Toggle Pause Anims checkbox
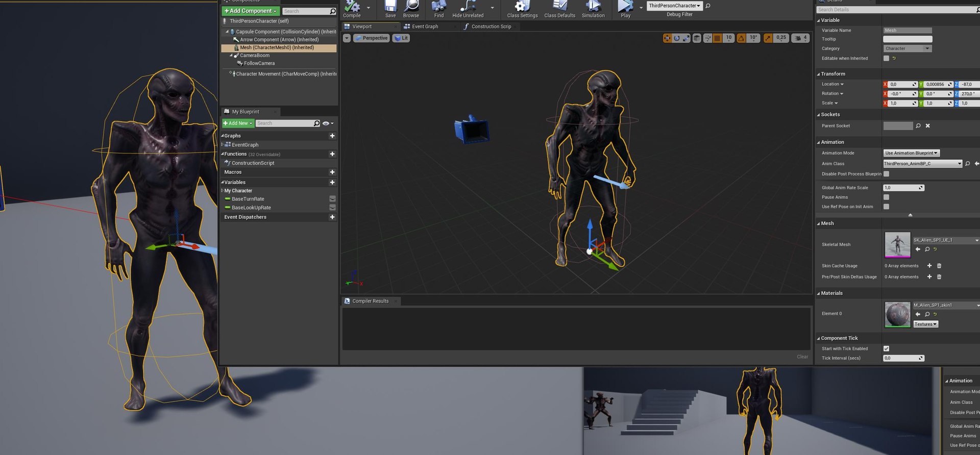 click(886, 197)
